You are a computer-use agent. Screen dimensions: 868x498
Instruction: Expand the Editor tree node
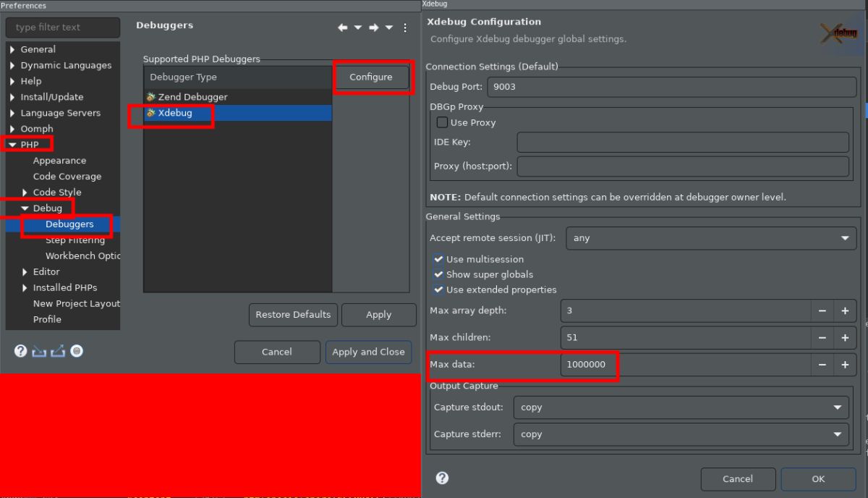tap(25, 272)
